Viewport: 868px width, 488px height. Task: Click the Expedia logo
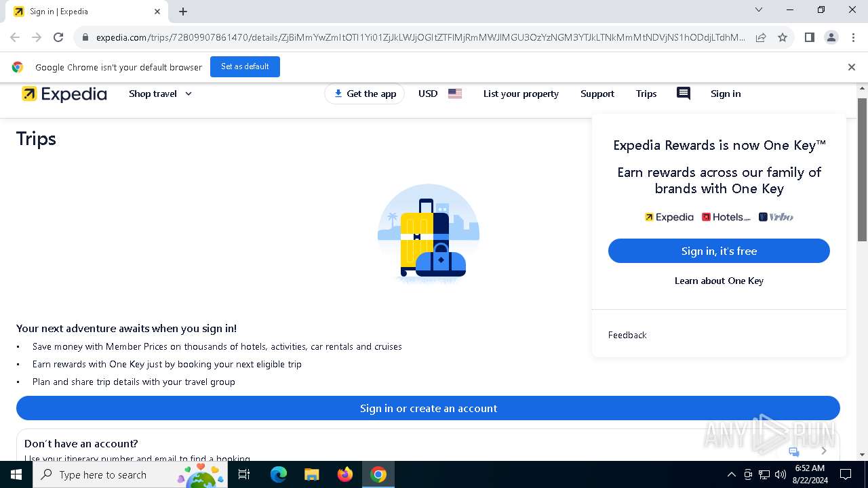point(64,94)
